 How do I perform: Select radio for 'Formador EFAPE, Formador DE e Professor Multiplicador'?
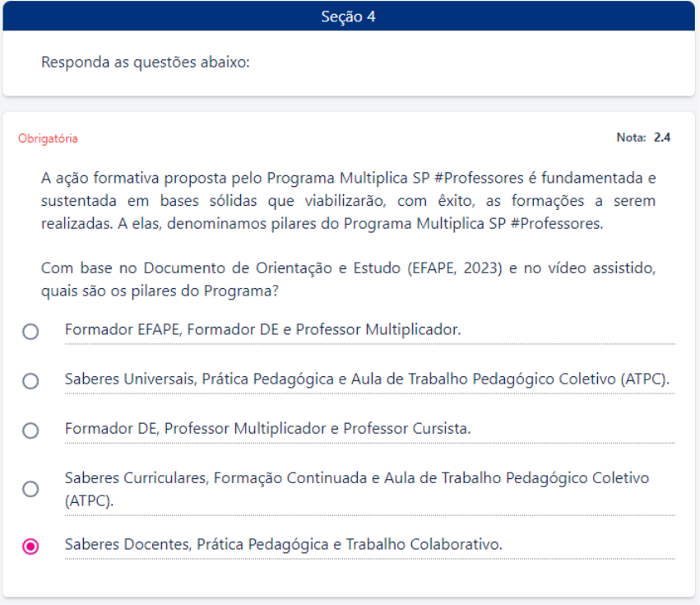point(30,332)
